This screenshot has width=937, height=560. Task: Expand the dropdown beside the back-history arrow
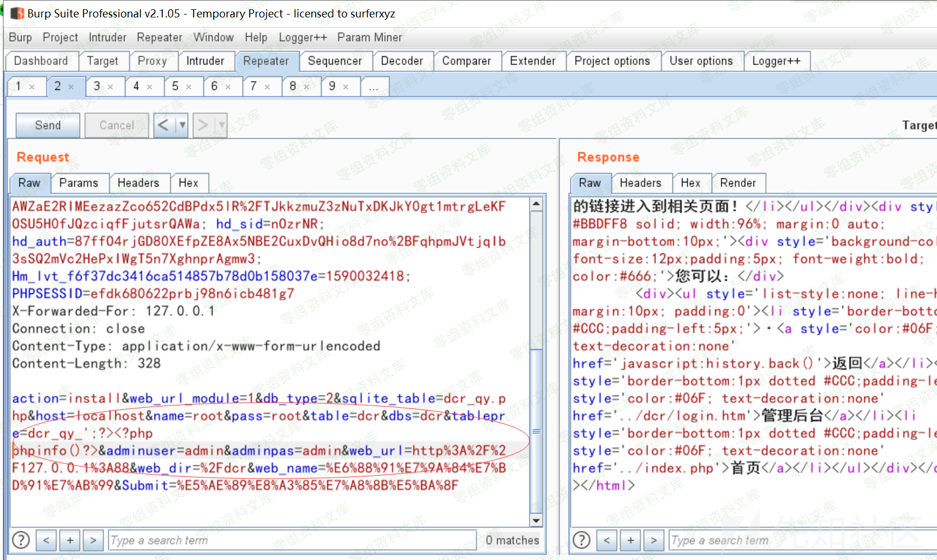[x=182, y=124]
